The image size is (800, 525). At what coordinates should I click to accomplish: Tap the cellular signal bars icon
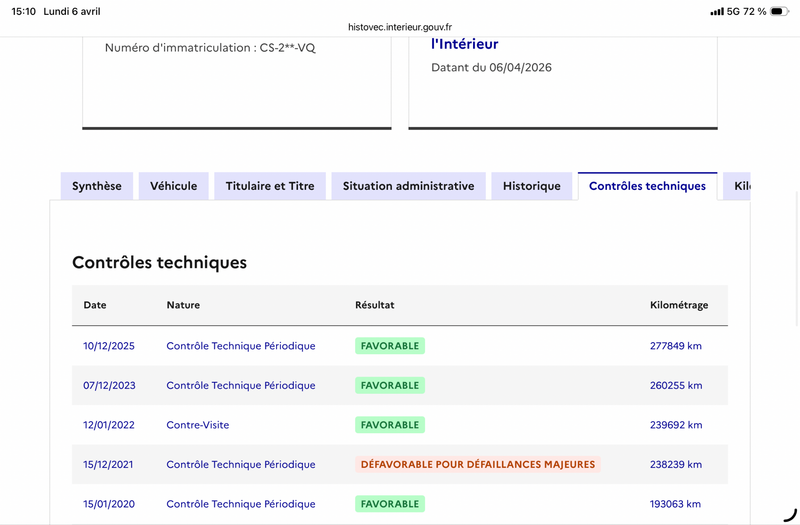716,11
